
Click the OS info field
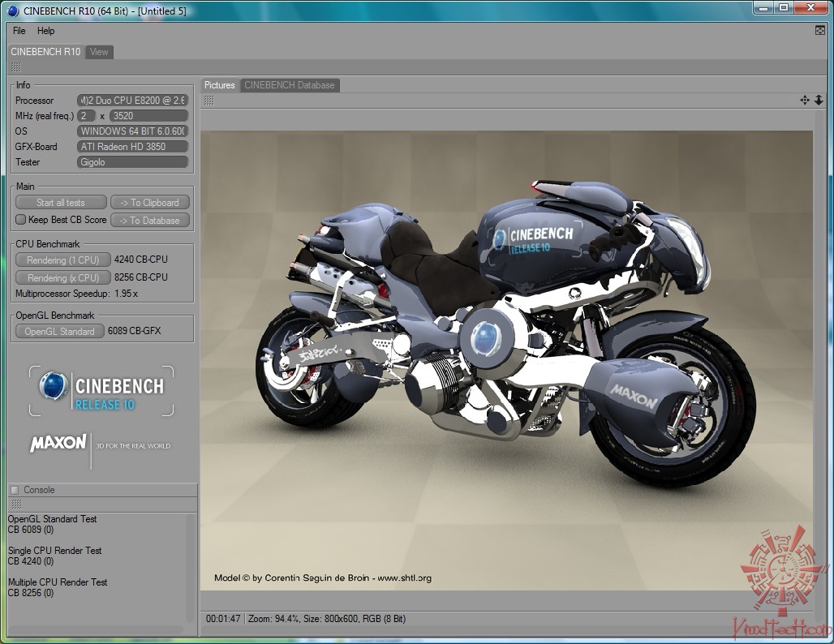pyautogui.click(x=132, y=131)
